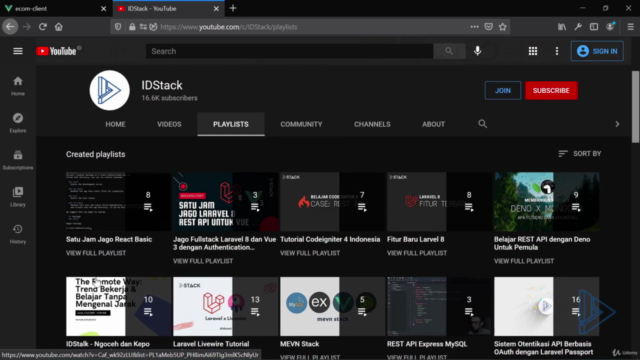Bookmark this page with star icon

pos(502,27)
